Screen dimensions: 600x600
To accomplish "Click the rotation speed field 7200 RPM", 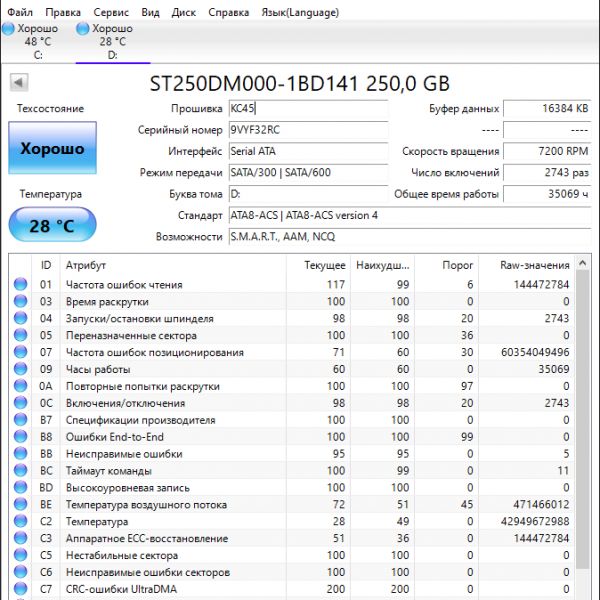I will point(547,152).
